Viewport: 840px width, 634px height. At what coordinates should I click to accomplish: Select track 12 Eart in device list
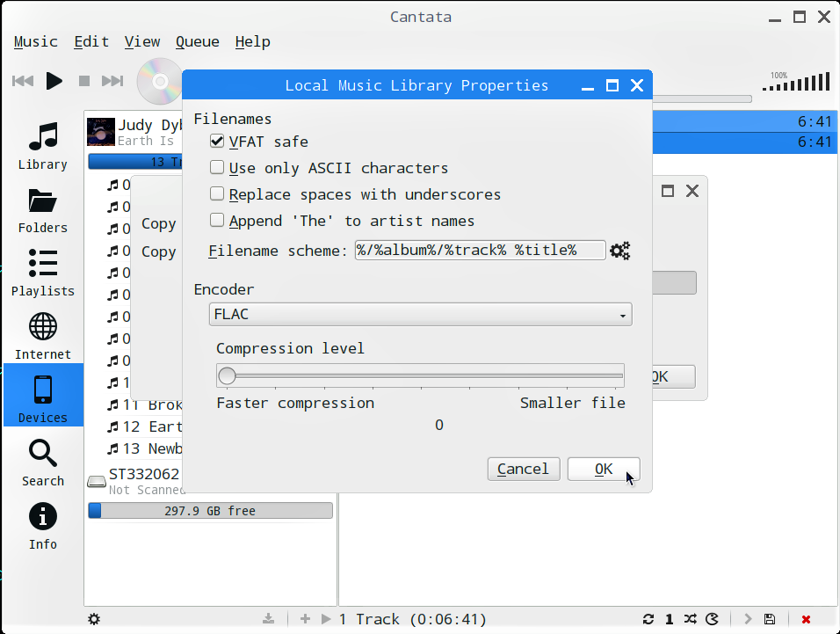click(x=145, y=426)
